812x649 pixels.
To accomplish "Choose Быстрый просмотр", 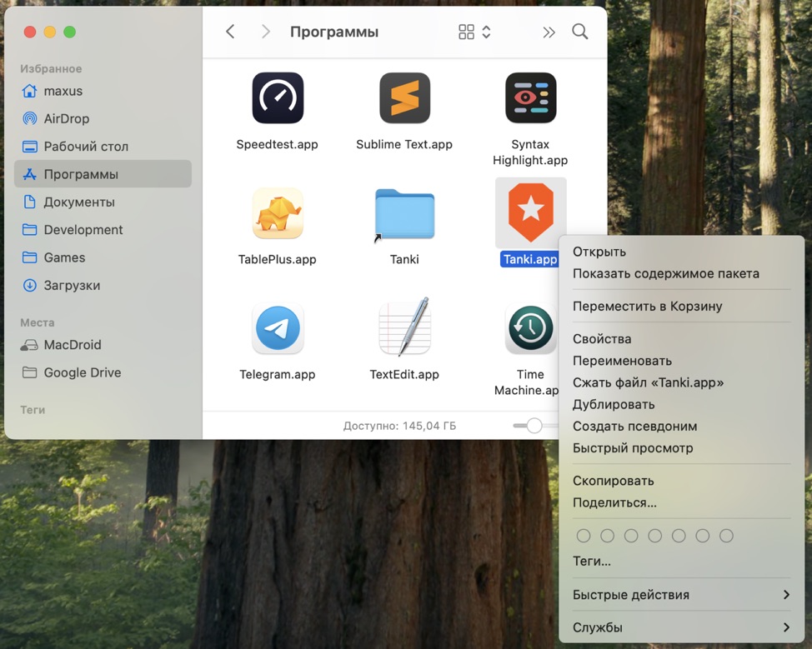I will [x=681, y=447].
